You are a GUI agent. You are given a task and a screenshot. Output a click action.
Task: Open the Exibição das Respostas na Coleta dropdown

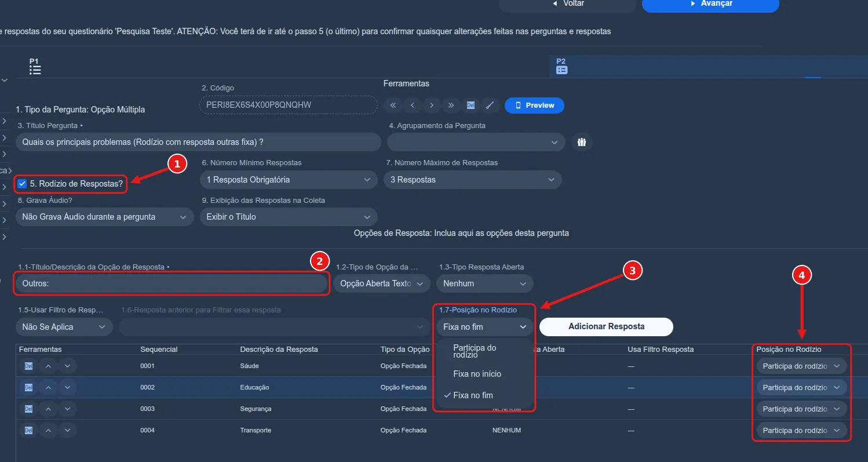tap(289, 217)
